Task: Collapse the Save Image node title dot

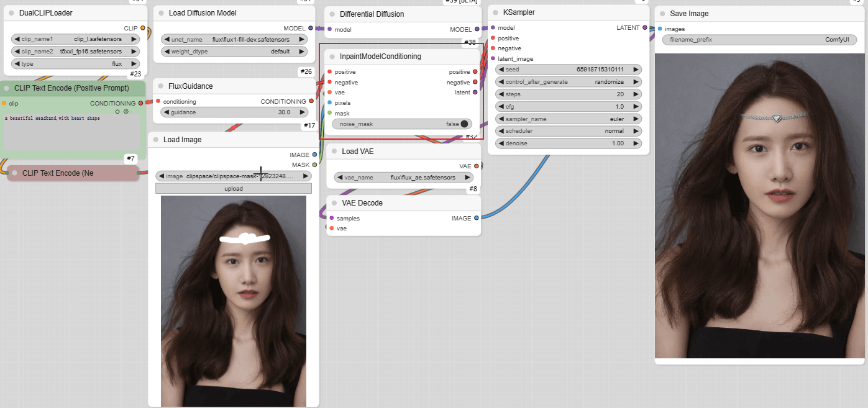Action: pyautogui.click(x=661, y=13)
